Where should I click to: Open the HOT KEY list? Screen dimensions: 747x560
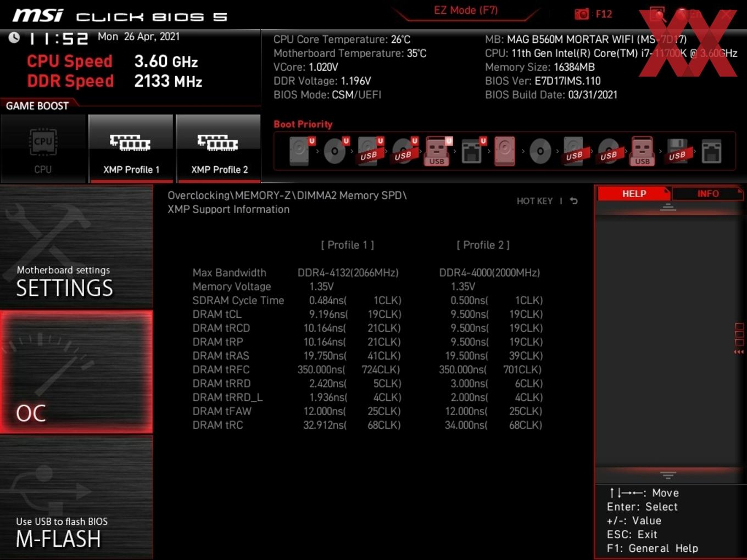click(534, 201)
